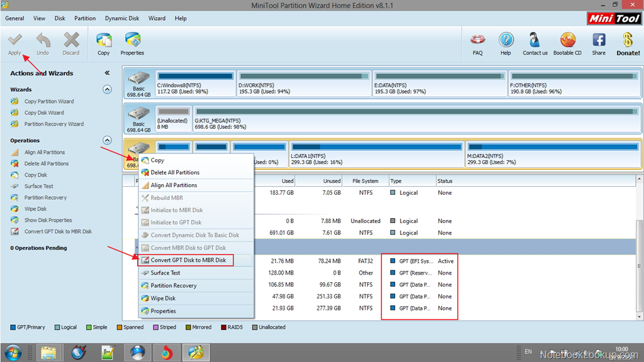The height and width of the screenshot is (362, 644).
Task: Collapse the Wizards section
Action: point(107,89)
